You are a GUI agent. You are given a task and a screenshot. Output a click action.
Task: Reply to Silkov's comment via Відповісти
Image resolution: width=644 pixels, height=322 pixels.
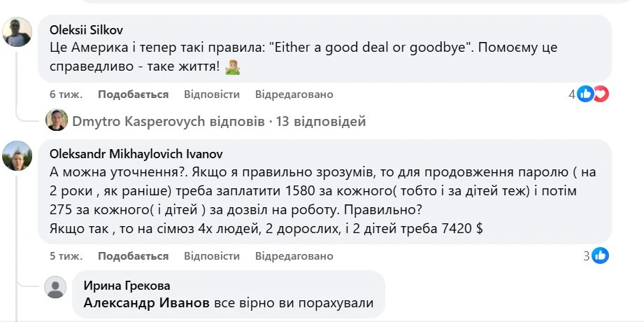(212, 94)
